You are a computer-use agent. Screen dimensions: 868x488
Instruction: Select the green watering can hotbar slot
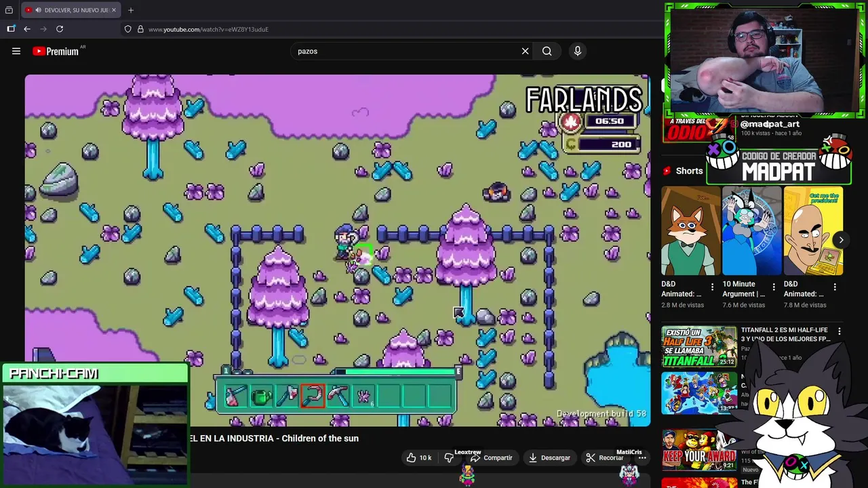261,396
